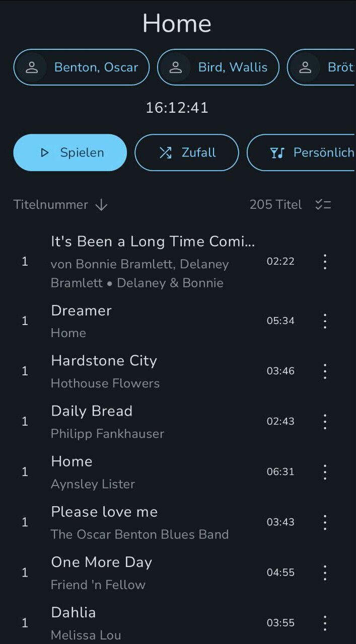
Task: Reverse sort direction arrow next to Titelnummer
Action: coord(101,205)
